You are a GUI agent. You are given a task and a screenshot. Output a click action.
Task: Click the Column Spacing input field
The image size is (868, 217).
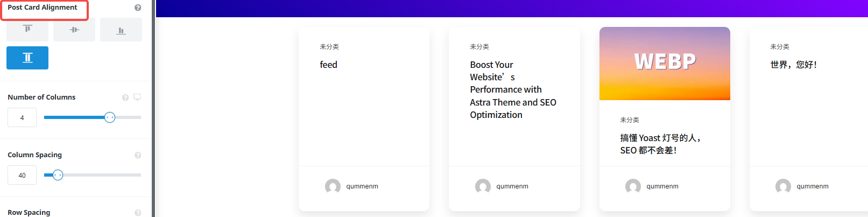click(x=22, y=175)
